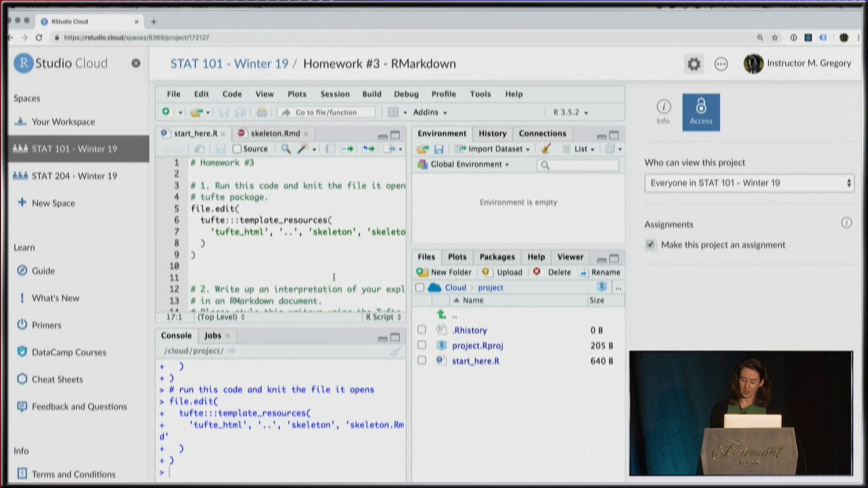
Task: Uncheck Make this project an assignment
Action: (x=650, y=244)
